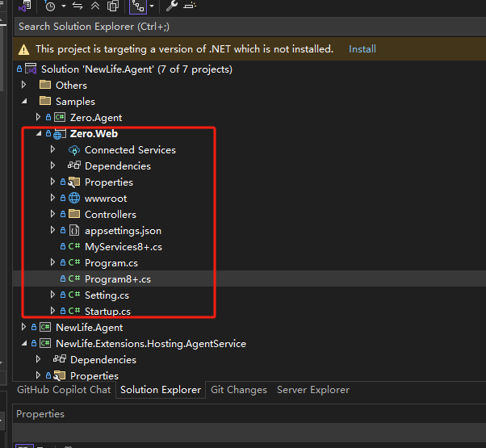The image size is (486, 448).
Task: Click Dependencies icon under NewLife.Extensions.Hosting.AgentService
Action: click(60, 359)
